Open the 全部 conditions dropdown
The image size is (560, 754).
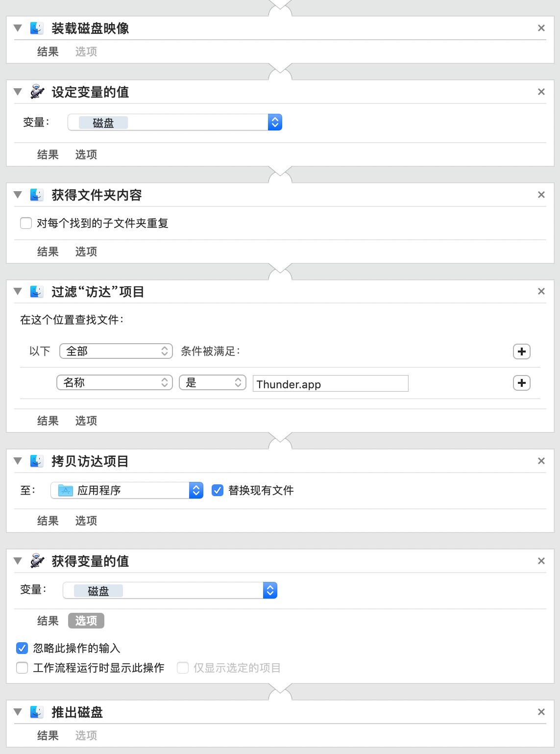click(116, 351)
